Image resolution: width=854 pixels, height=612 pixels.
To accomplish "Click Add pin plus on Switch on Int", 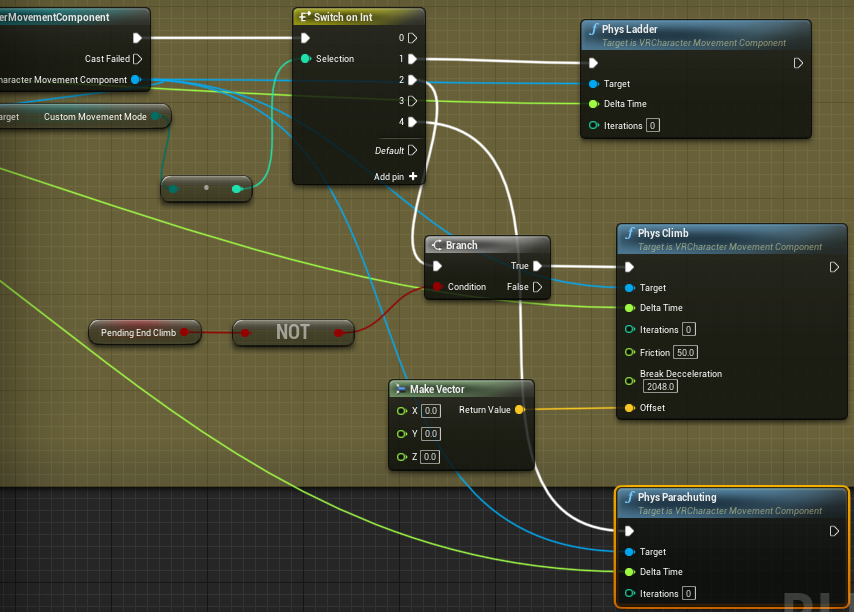I will pos(412,176).
